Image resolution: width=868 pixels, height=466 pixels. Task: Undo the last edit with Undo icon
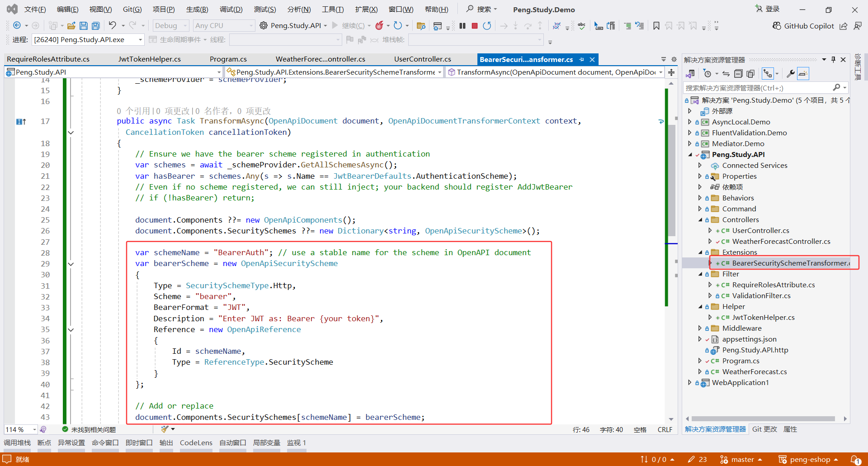tap(113, 25)
